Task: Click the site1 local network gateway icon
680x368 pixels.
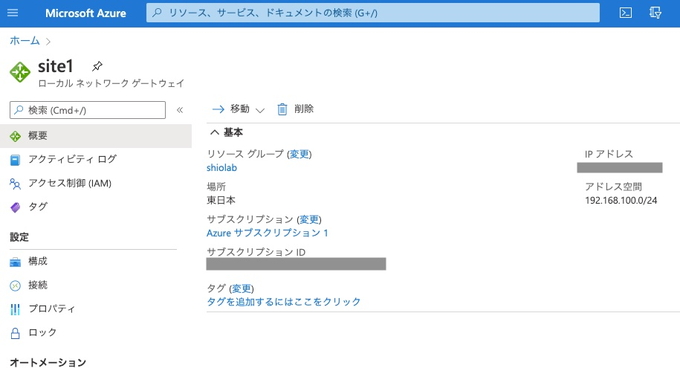Action: 20,72
